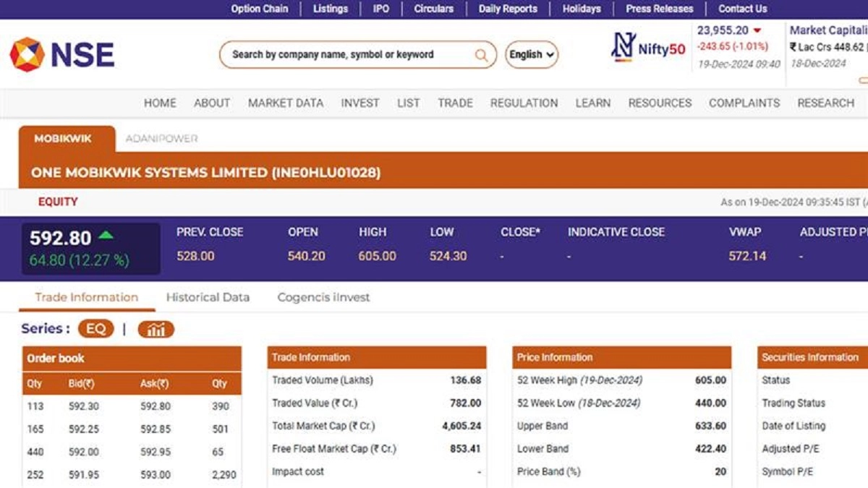Open the Cogencis iInvest tab
The image size is (868, 488).
(323, 297)
